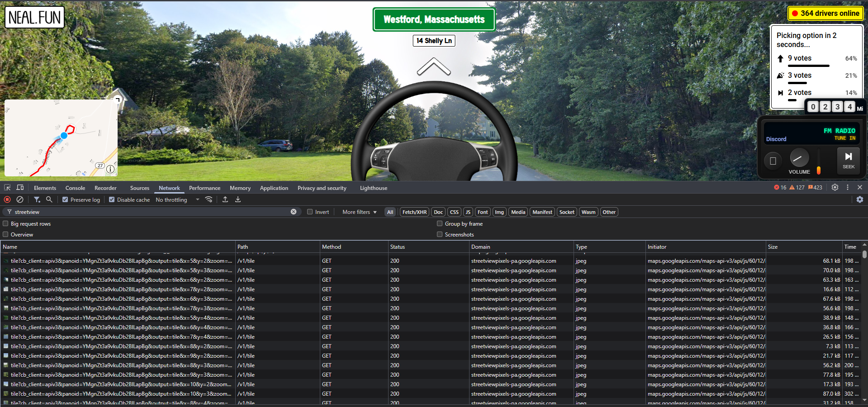Image resolution: width=868 pixels, height=407 pixels.
Task: Enable the Overview checkbox
Action: (5, 234)
